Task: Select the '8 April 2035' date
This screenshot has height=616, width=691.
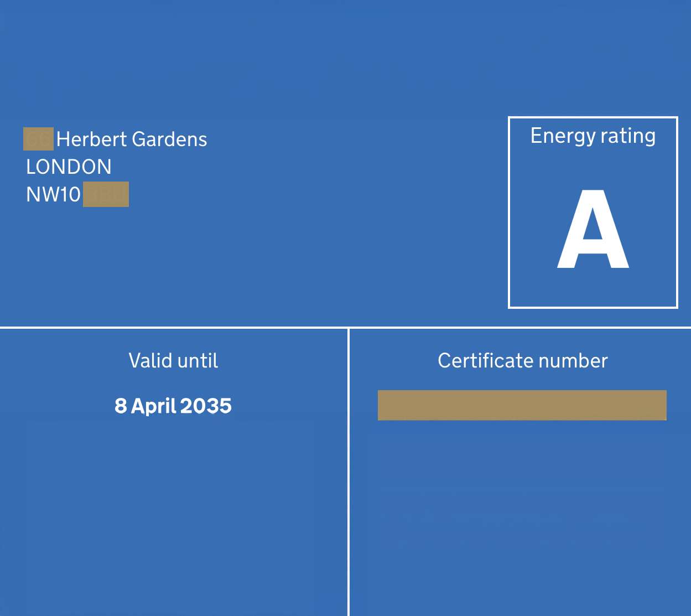Action: (x=173, y=406)
